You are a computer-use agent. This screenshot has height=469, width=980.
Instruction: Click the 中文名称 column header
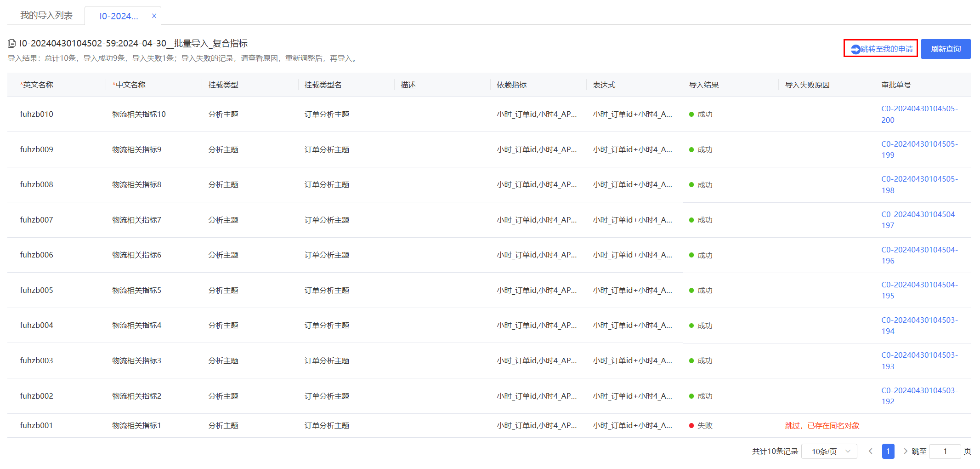pyautogui.click(x=129, y=85)
